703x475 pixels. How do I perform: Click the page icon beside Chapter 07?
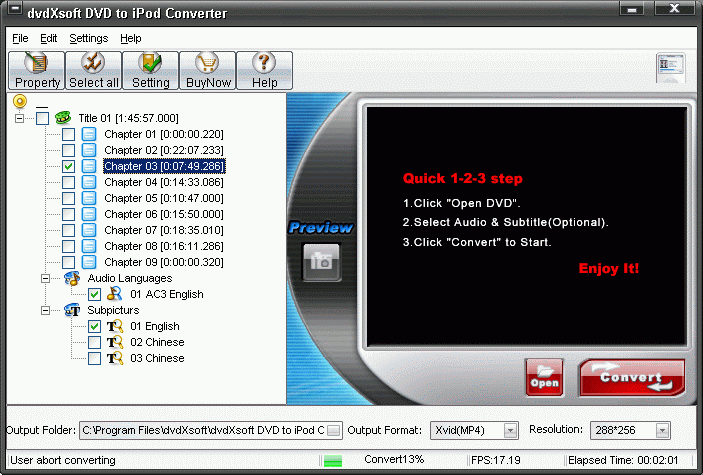tap(89, 230)
